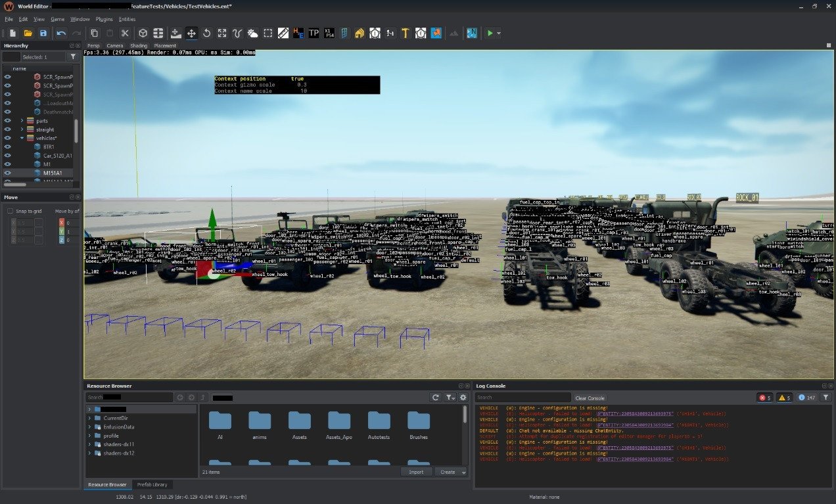This screenshot has height=504, width=836.
Task: Open Resource Browser settings gear
Action: point(463,398)
